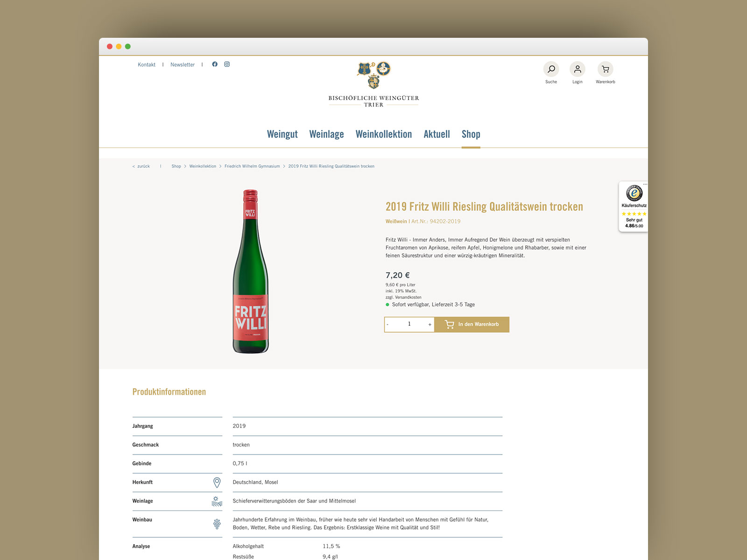Go back using the zurück link
Viewport: 747px width, 560px height.
(x=141, y=166)
